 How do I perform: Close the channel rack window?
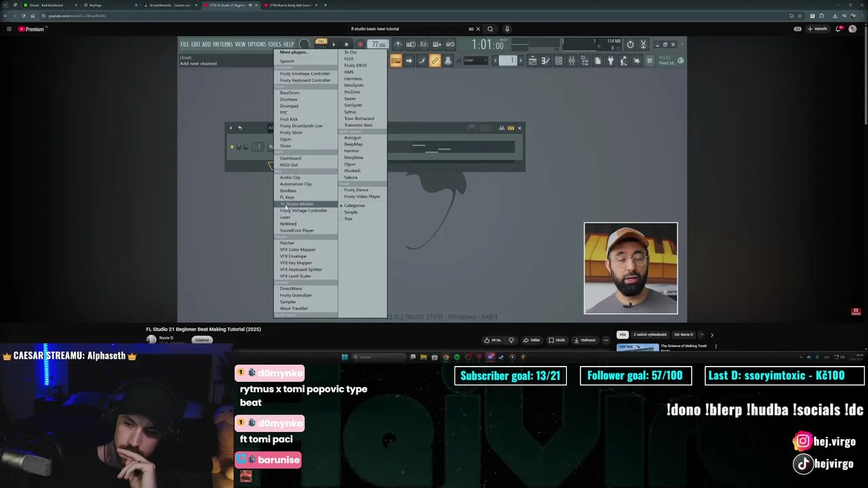coord(519,128)
